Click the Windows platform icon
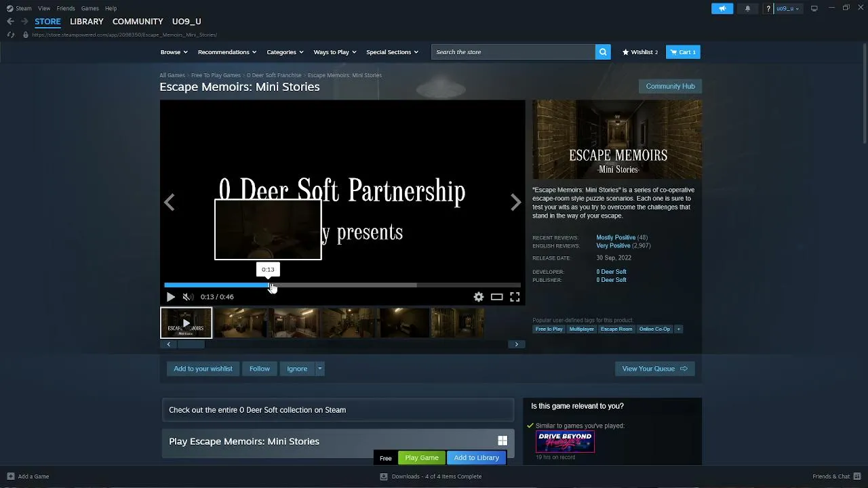Screen dimensions: 868x488 [x=502, y=441]
